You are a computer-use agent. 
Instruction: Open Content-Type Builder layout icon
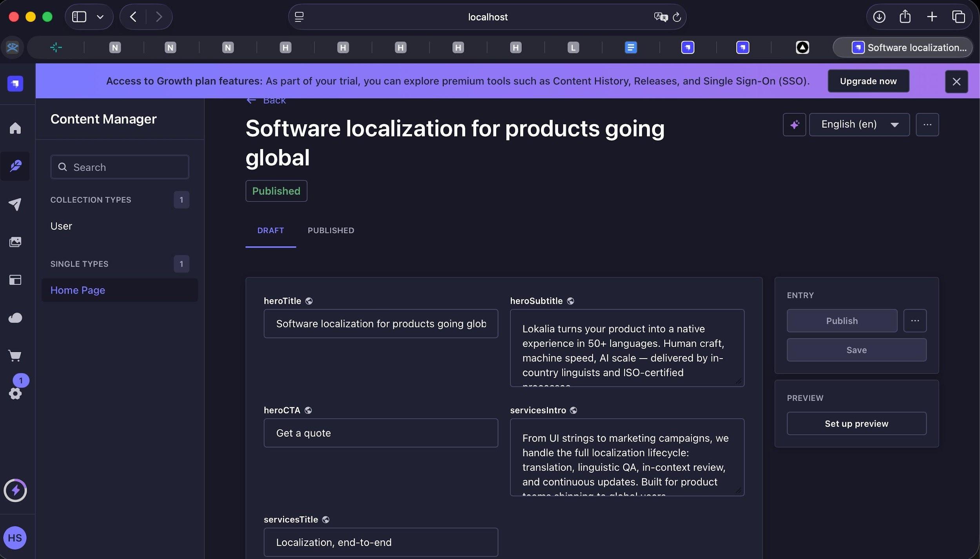[15, 280]
